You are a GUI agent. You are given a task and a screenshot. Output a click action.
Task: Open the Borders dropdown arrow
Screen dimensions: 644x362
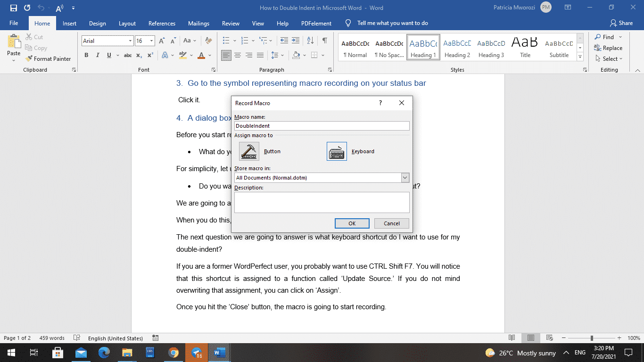[323, 55]
